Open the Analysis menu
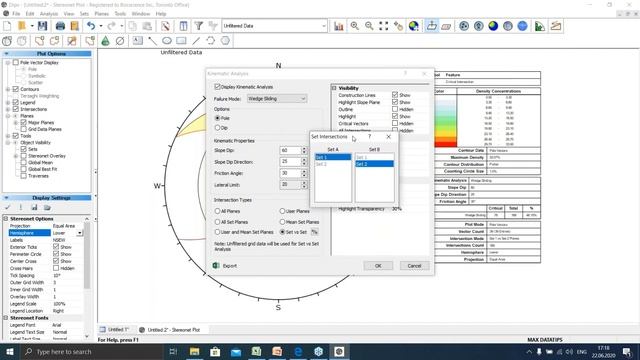The height and width of the screenshot is (360, 640). 49,14
